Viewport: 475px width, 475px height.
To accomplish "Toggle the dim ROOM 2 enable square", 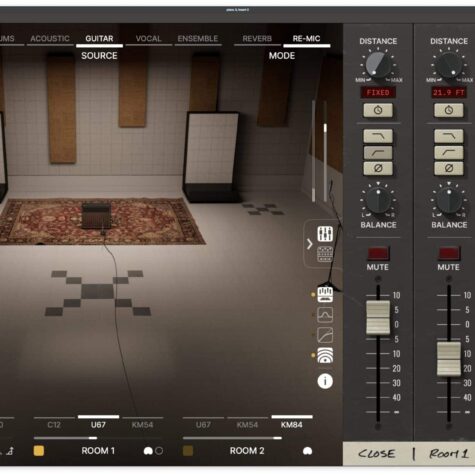I will tap(188, 451).
